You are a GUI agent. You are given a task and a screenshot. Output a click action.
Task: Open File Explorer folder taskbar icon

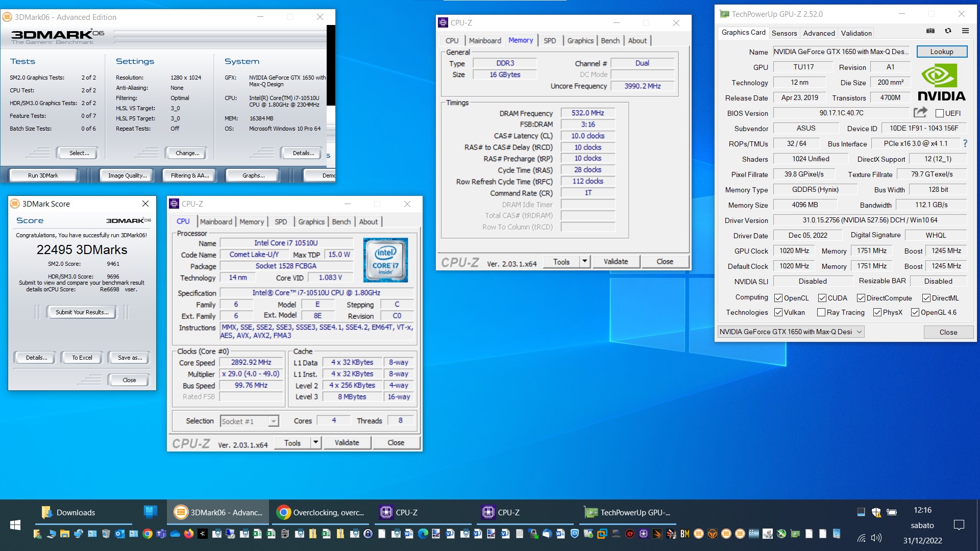65,534
